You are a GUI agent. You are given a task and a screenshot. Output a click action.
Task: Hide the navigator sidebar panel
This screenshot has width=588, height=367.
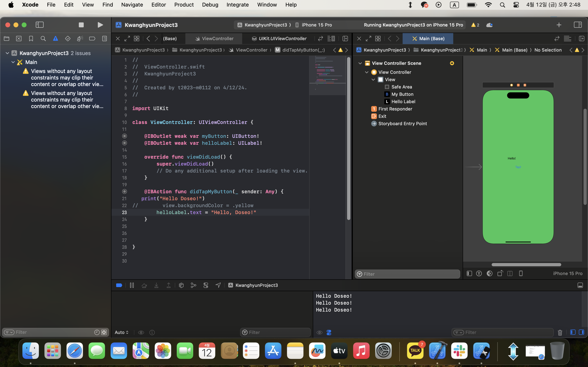point(40,25)
